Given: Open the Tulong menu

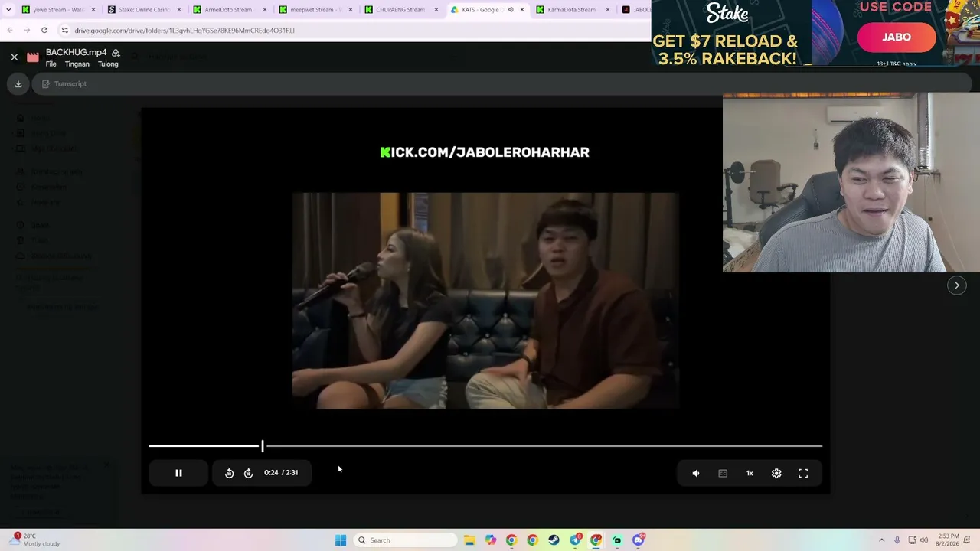Looking at the screenshot, I should 108,64.
